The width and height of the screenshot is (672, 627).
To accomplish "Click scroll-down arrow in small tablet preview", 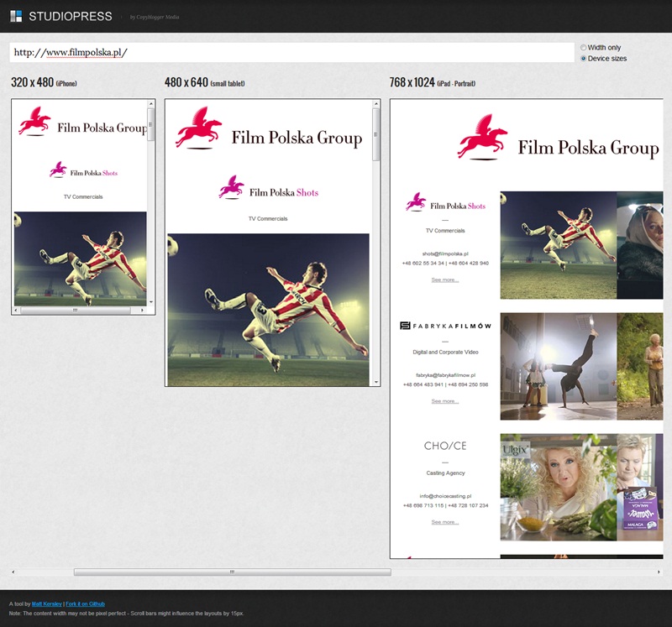I will click(375, 382).
